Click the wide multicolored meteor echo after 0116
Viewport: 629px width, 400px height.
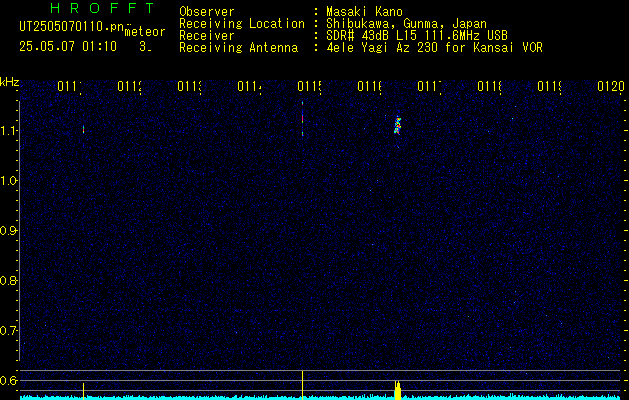(x=398, y=125)
